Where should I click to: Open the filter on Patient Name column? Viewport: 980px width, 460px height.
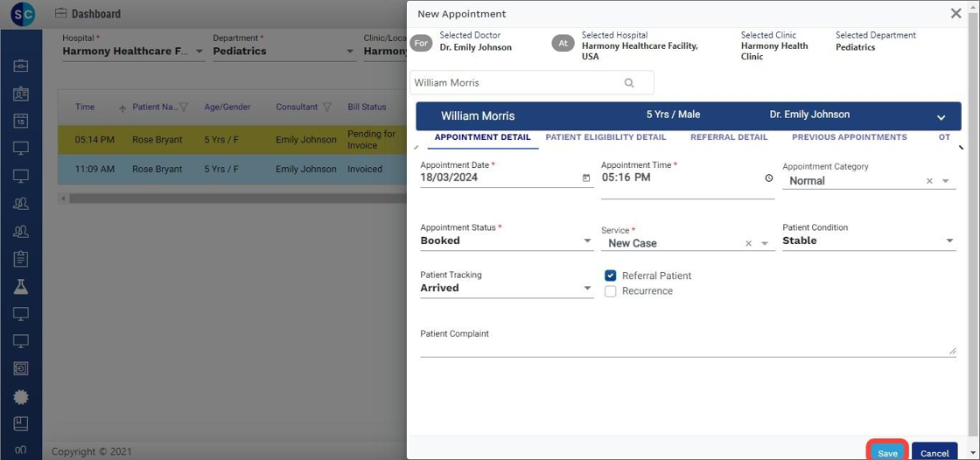point(184,107)
